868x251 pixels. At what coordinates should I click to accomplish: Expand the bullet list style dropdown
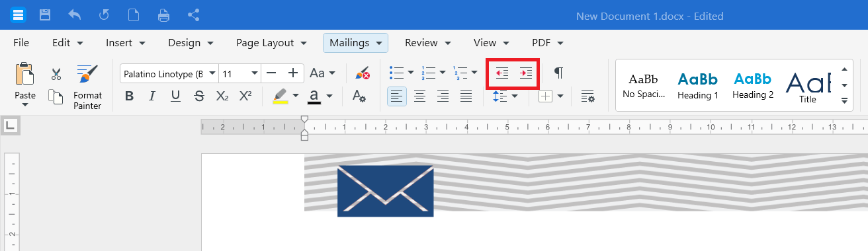(x=411, y=73)
